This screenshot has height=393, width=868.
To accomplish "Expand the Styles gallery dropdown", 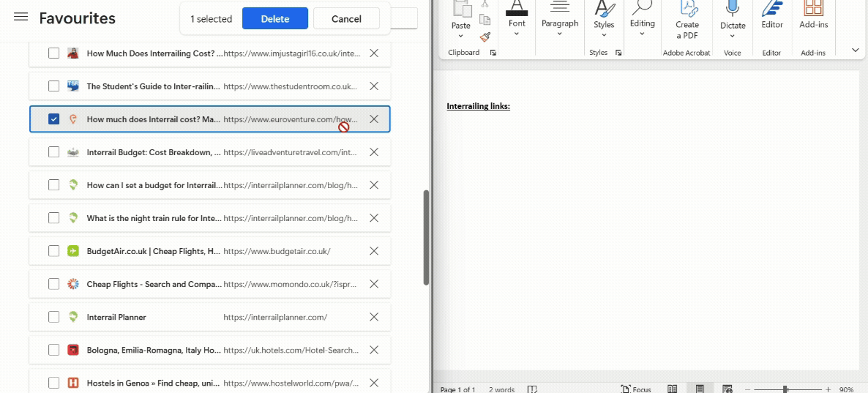I will [604, 35].
